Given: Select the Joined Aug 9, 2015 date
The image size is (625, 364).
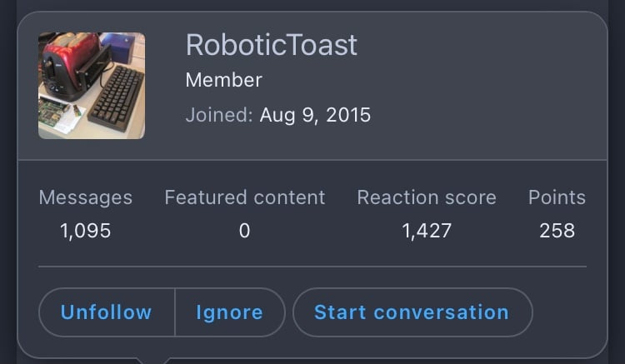Looking at the screenshot, I should 315,115.
